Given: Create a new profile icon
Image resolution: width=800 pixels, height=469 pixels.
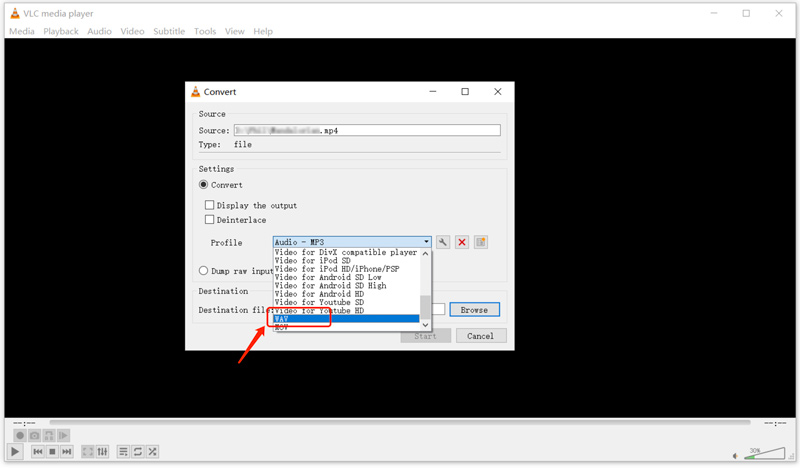Looking at the screenshot, I should pyautogui.click(x=481, y=242).
